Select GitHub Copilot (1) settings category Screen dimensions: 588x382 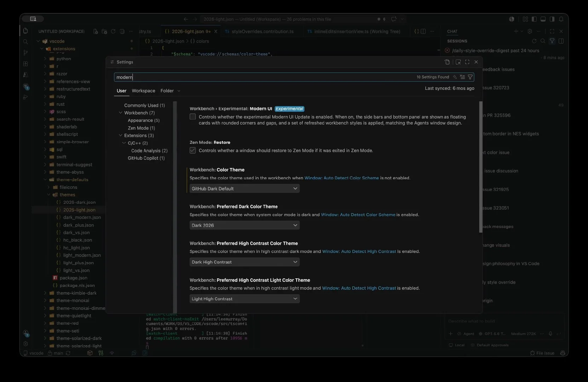[146, 158]
